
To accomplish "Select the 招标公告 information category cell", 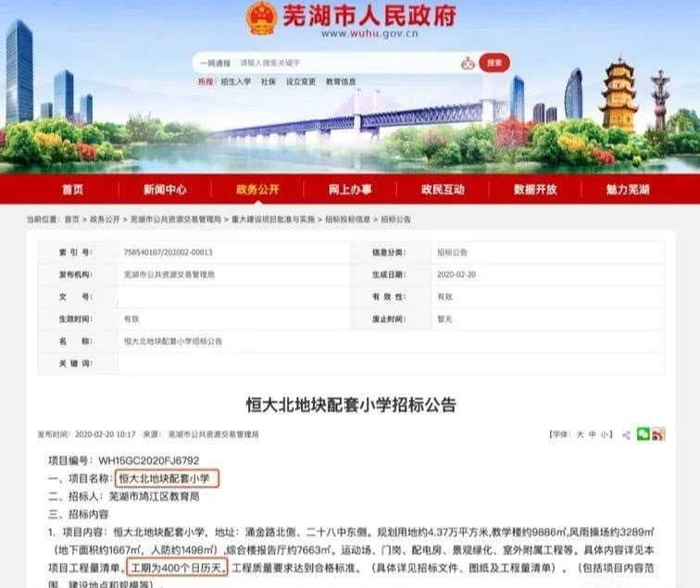I will pyautogui.click(x=452, y=252).
